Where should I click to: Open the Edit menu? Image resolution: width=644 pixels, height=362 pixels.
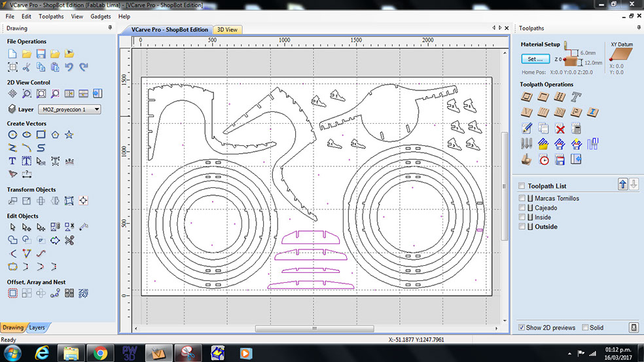pyautogui.click(x=26, y=16)
